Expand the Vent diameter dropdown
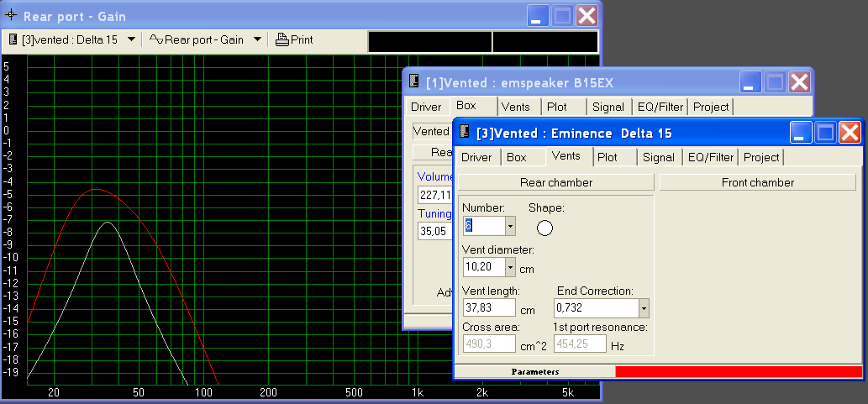868x404 pixels. (x=510, y=267)
